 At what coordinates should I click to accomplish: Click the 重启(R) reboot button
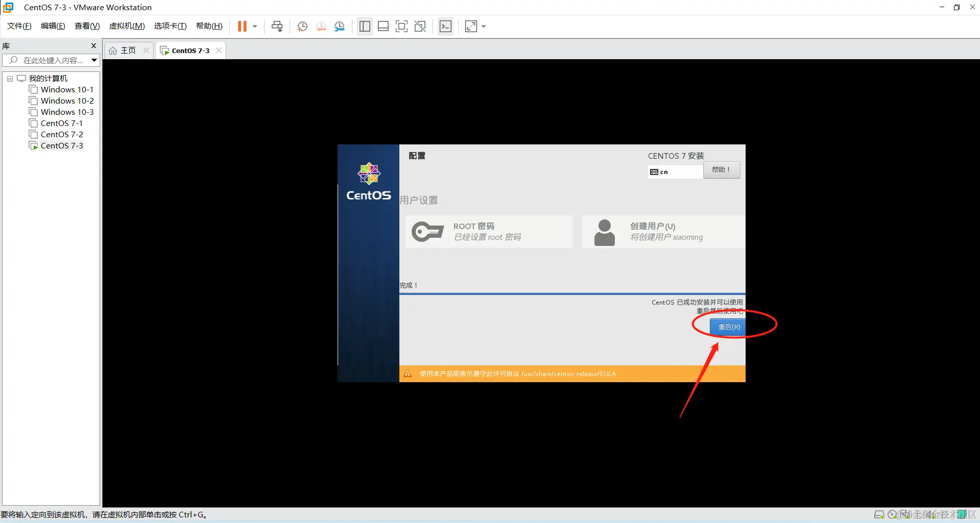tap(728, 327)
